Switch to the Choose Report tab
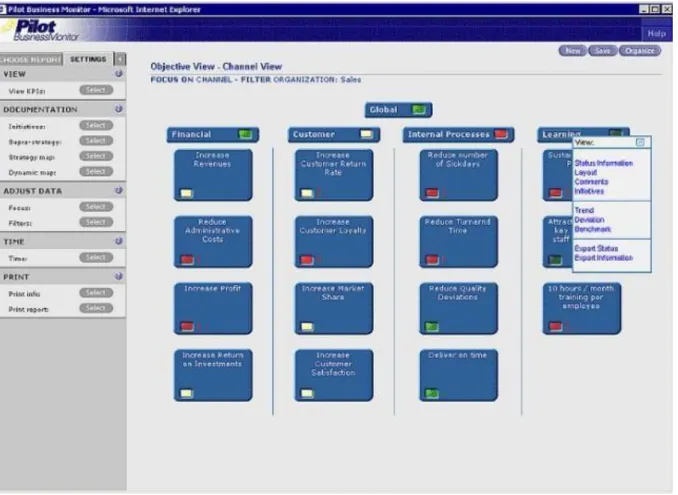 (x=31, y=59)
